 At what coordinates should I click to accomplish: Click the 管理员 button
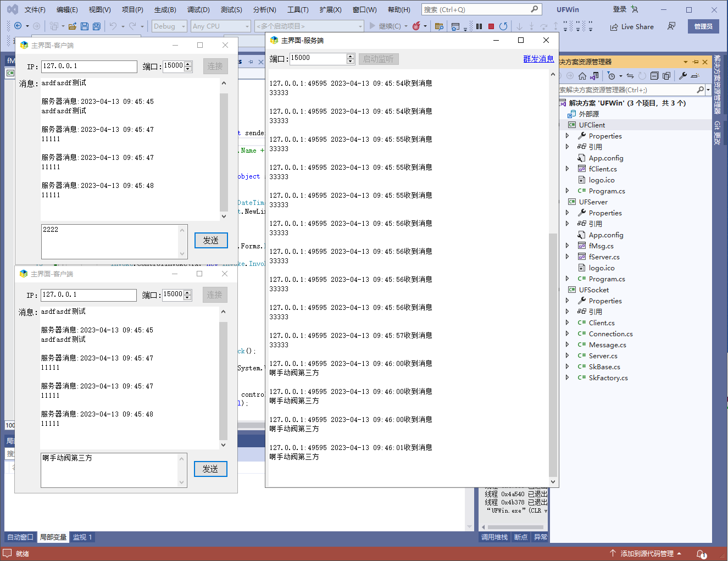click(703, 26)
